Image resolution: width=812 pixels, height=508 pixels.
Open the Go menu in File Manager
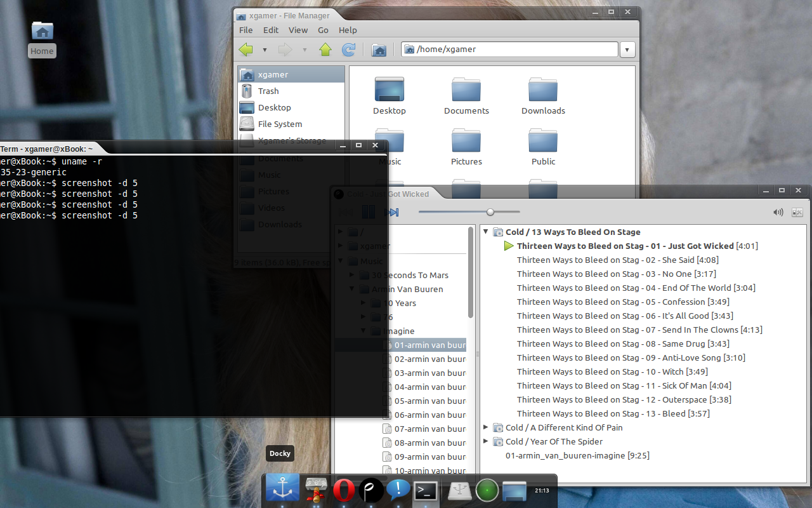point(323,30)
